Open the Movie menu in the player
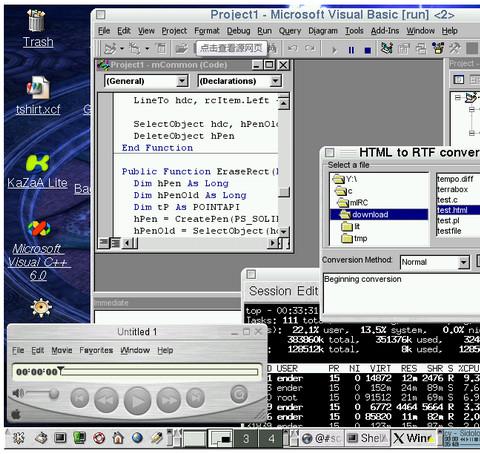Image resolution: width=480 pixels, height=454 pixels. pos(62,350)
